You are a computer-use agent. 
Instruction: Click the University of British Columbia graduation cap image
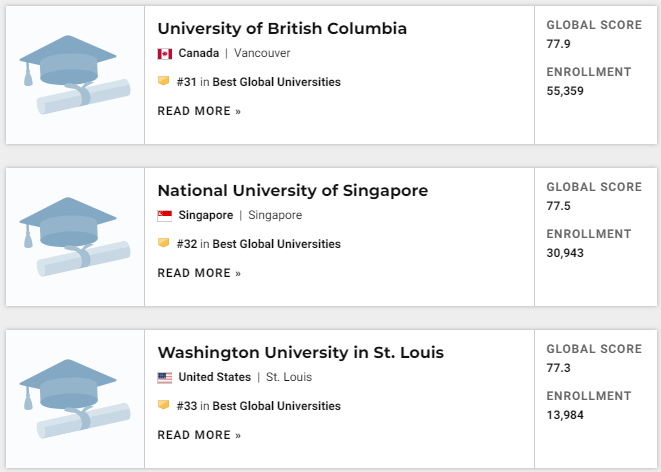[x=75, y=75]
